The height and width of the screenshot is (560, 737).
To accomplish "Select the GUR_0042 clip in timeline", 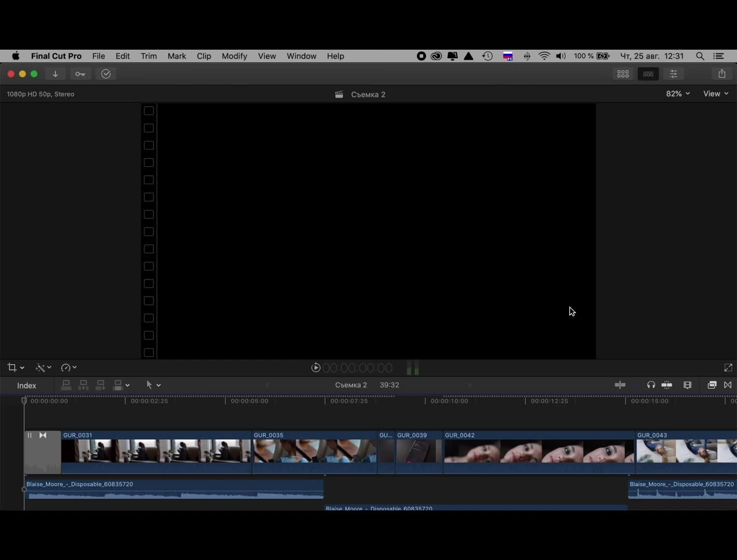I will (538, 451).
